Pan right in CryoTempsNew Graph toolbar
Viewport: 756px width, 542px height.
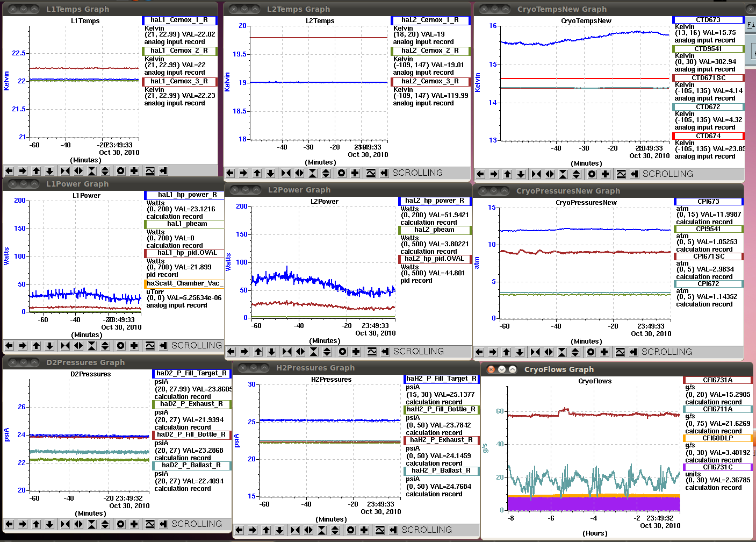(494, 174)
